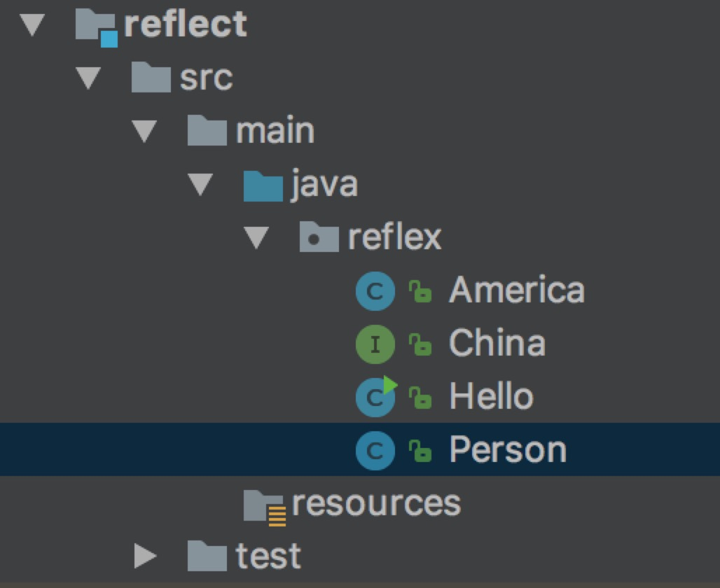
Task: Collapse the reflex package arrow
Action: [x=256, y=239]
